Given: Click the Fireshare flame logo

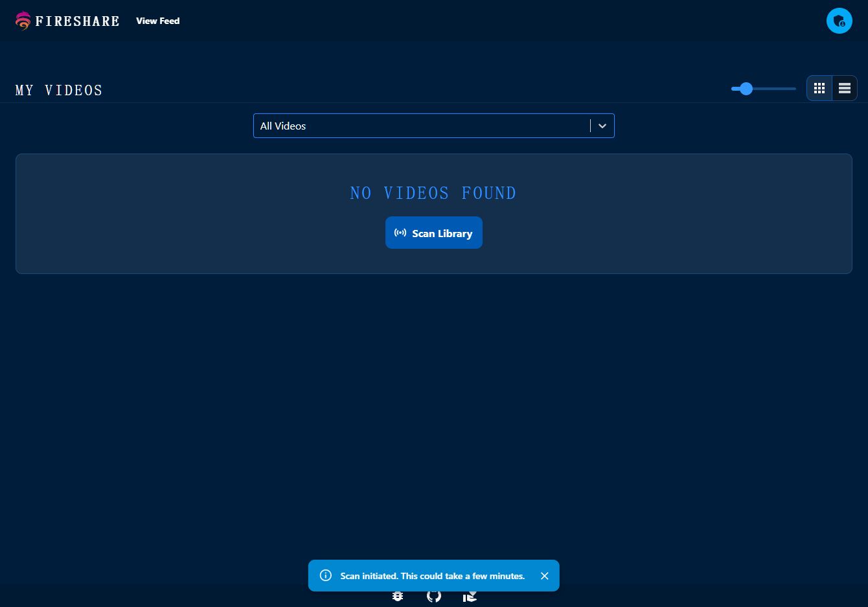Looking at the screenshot, I should [23, 21].
